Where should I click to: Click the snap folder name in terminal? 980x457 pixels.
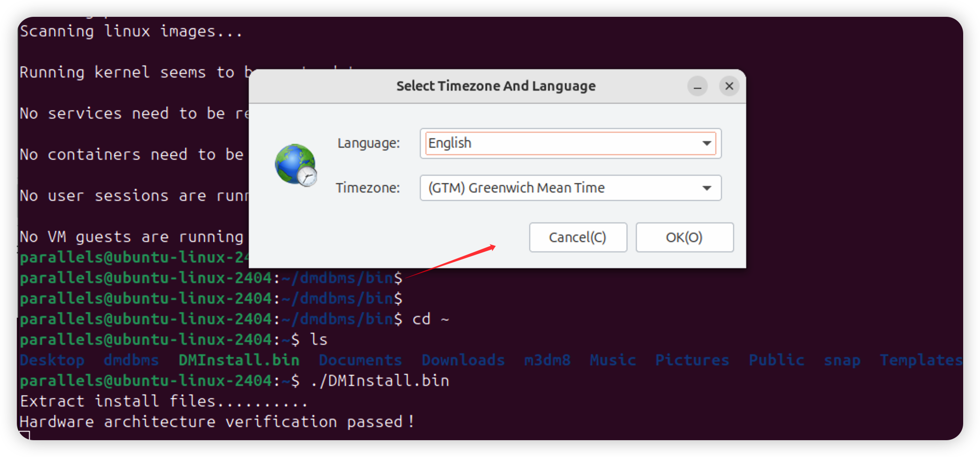point(842,360)
